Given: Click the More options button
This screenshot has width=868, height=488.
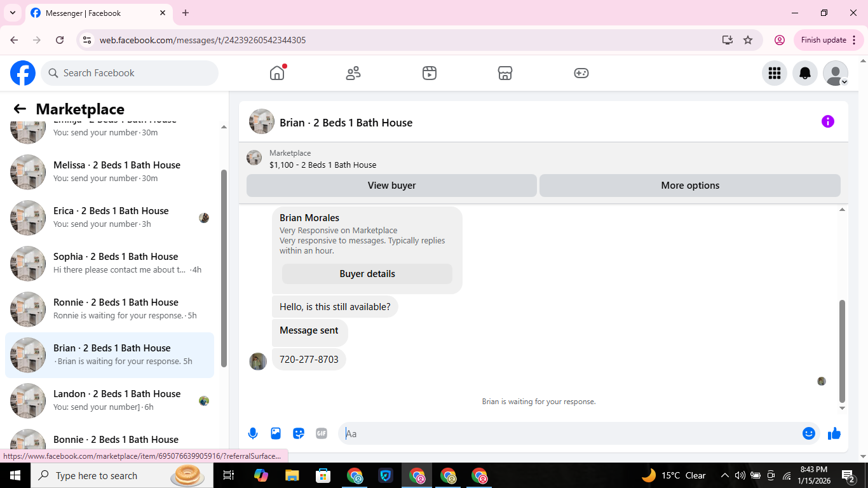Looking at the screenshot, I should pyautogui.click(x=690, y=186).
